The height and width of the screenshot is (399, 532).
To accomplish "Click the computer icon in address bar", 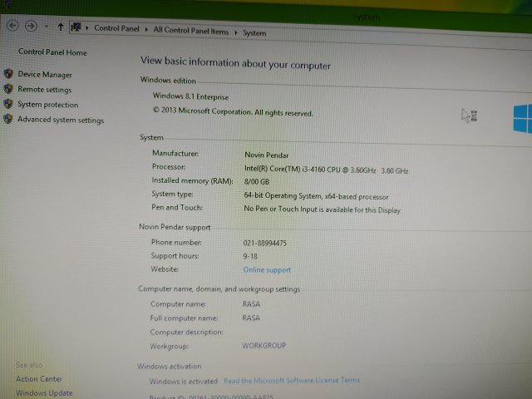I will pos(76,28).
